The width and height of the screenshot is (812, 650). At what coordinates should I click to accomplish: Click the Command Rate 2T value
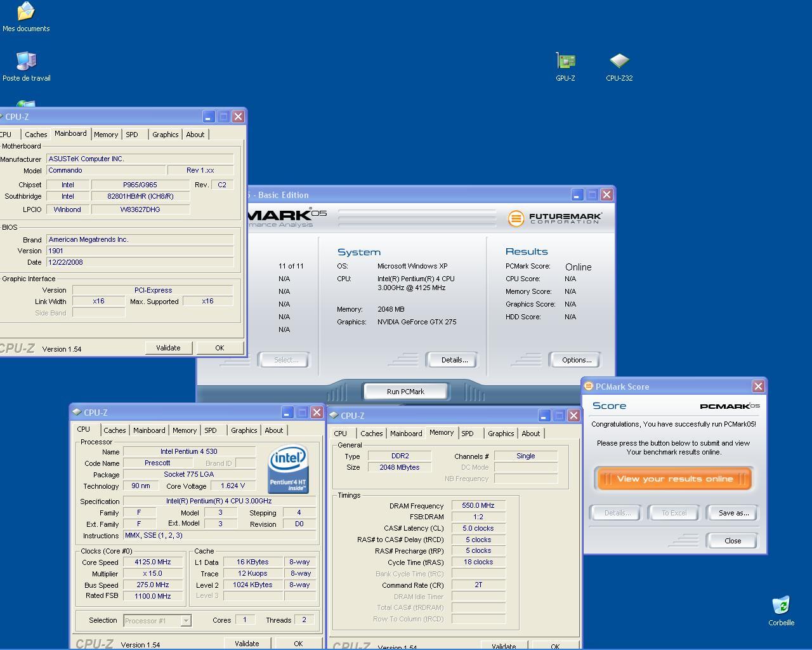click(x=478, y=585)
